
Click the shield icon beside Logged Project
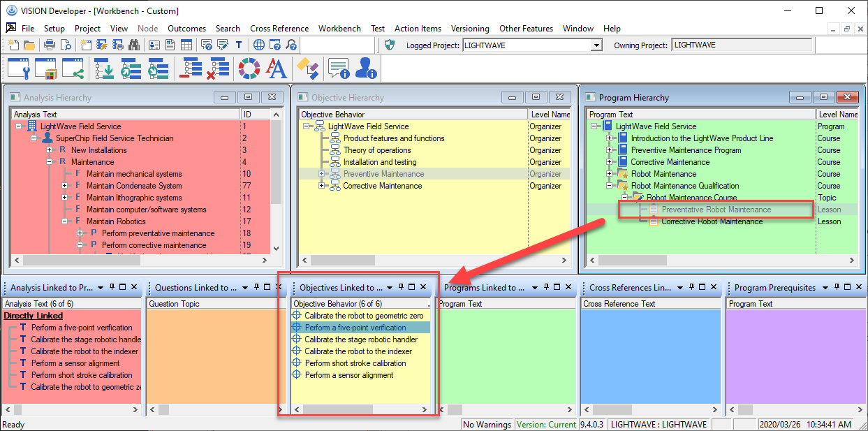[390, 45]
